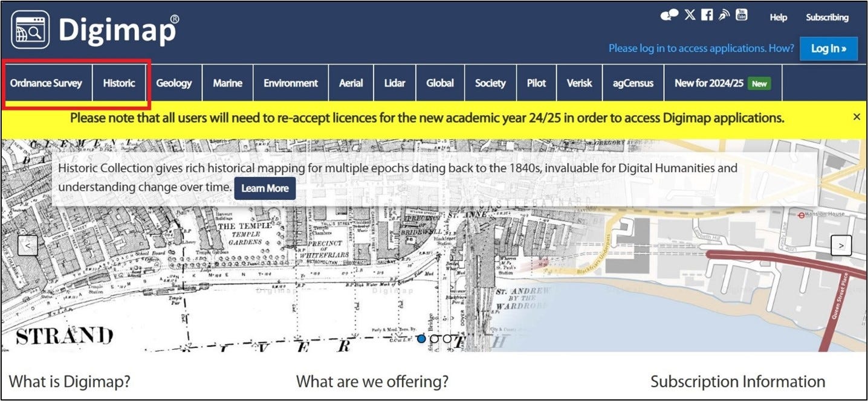Open the Aerial tab
Screen dimensions: 868x401
(x=351, y=83)
